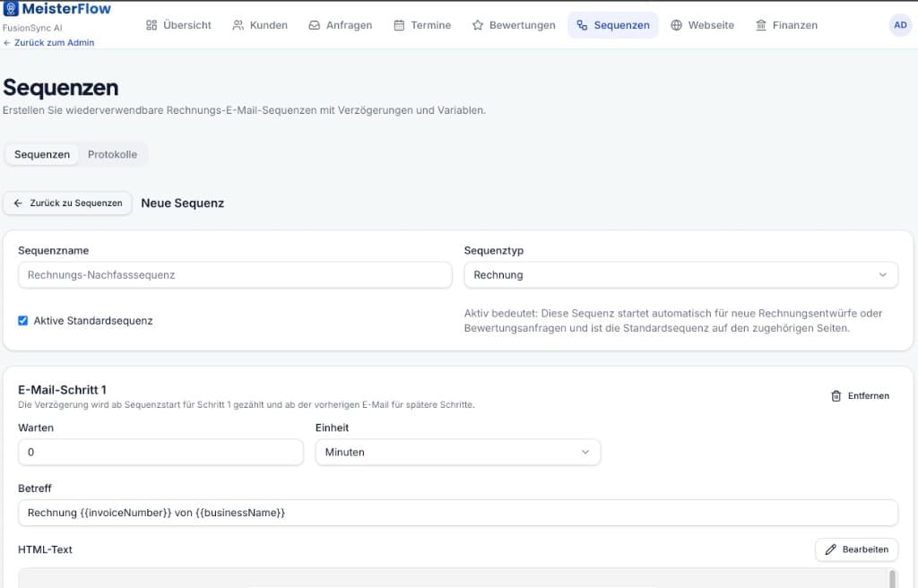
Task: Click the 'E-Mail-Schritt 1' heading
Action: coord(62,390)
